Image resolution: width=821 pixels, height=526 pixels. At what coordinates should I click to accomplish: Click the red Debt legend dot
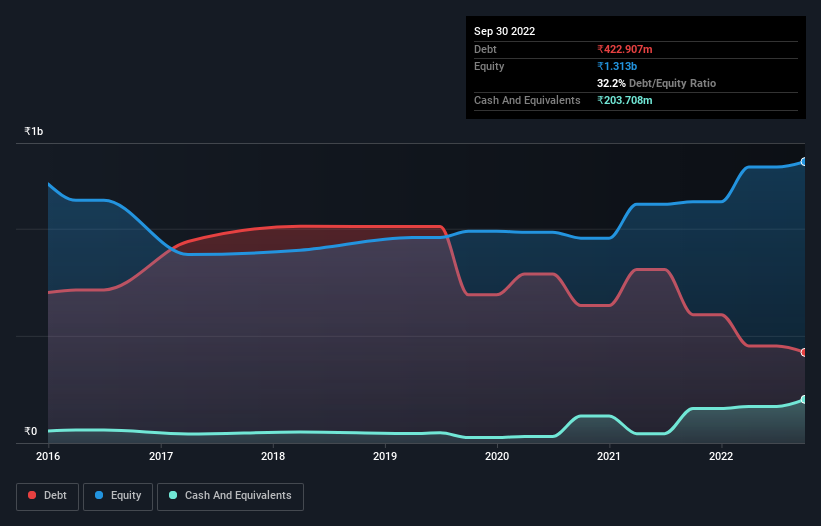point(32,495)
